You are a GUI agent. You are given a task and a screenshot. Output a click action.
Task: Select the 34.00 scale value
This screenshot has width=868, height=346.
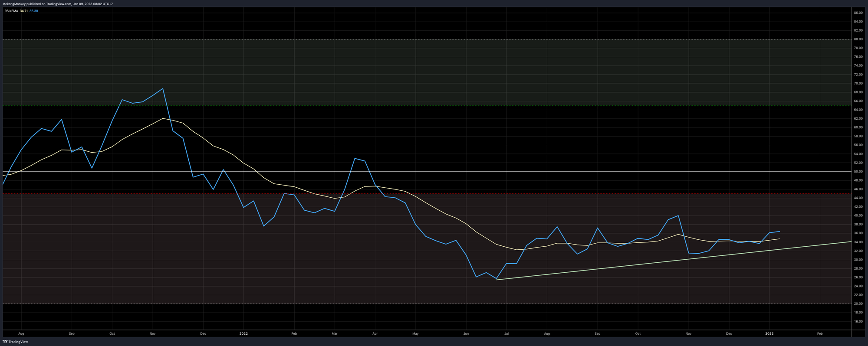858,242
